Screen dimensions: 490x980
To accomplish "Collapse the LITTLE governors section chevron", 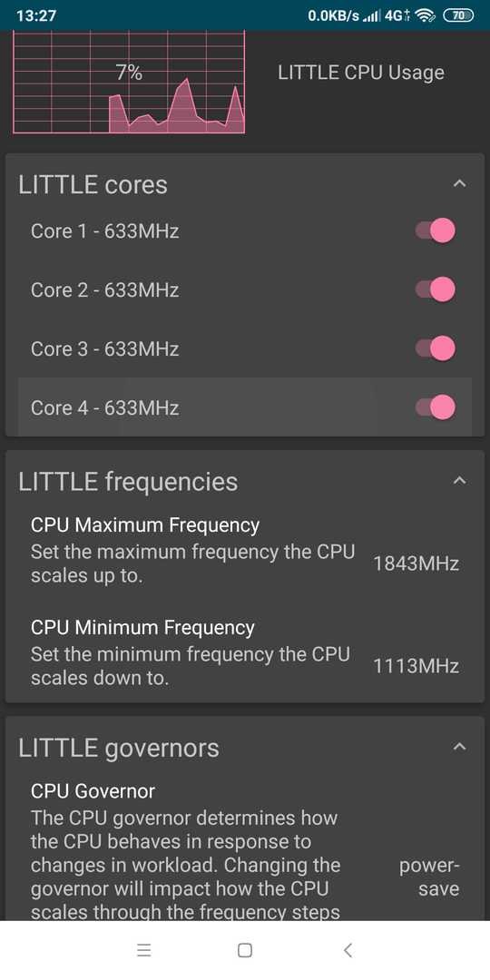I will (459, 747).
